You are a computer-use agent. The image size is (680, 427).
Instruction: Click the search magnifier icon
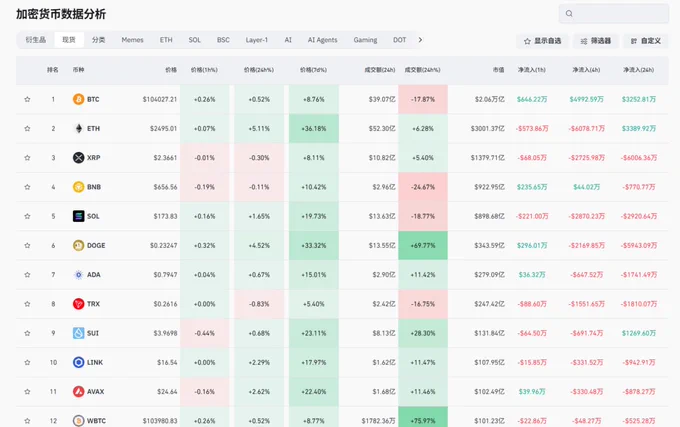click(x=569, y=13)
